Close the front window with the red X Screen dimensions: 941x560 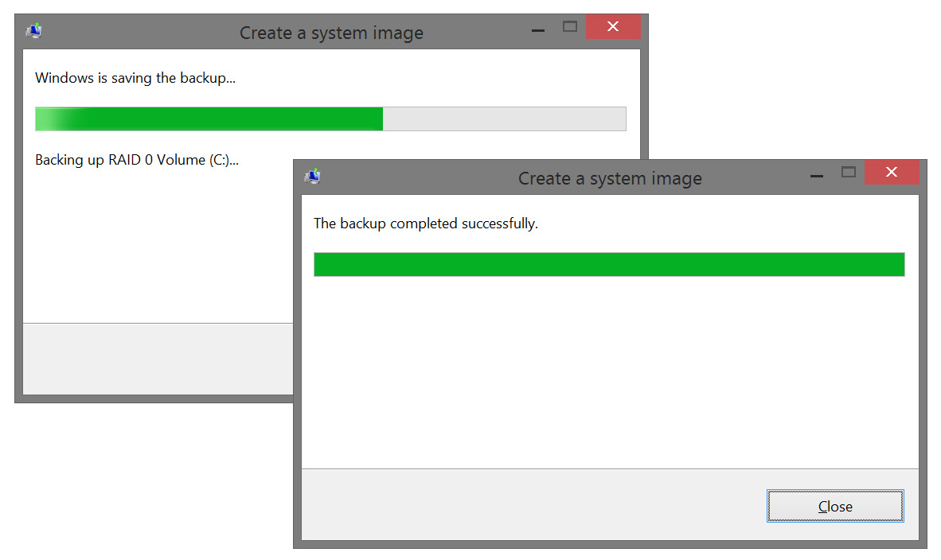click(891, 172)
